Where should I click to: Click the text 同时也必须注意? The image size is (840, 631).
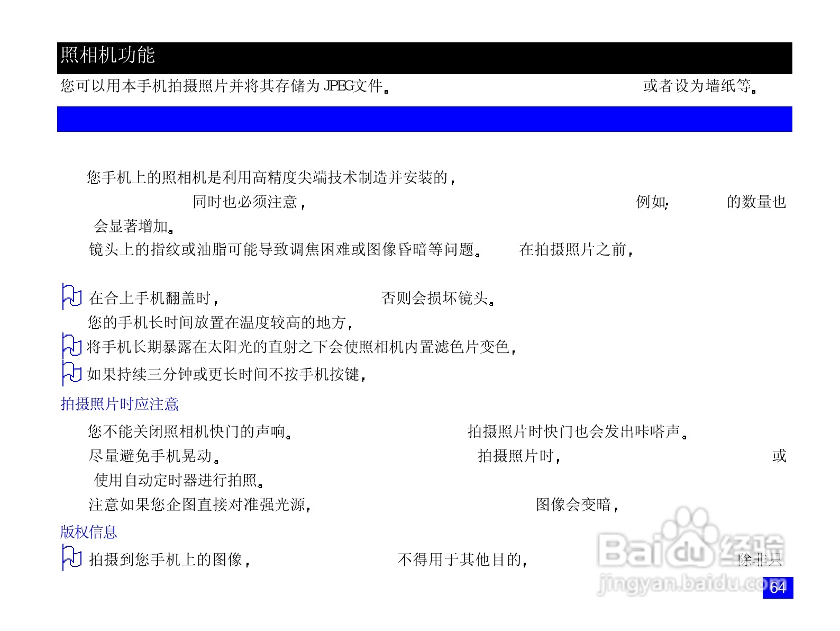(x=249, y=202)
